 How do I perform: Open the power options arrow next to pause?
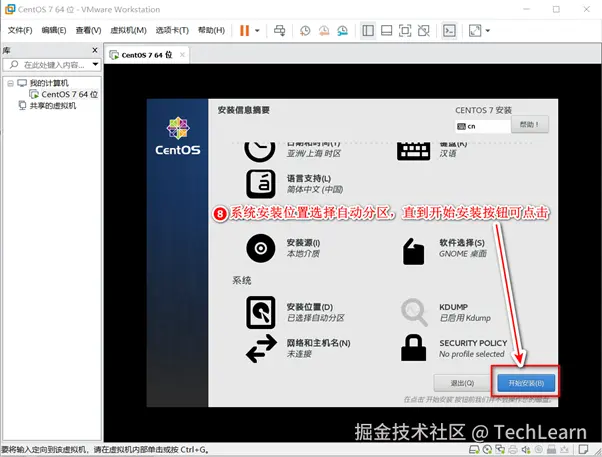coord(257,31)
